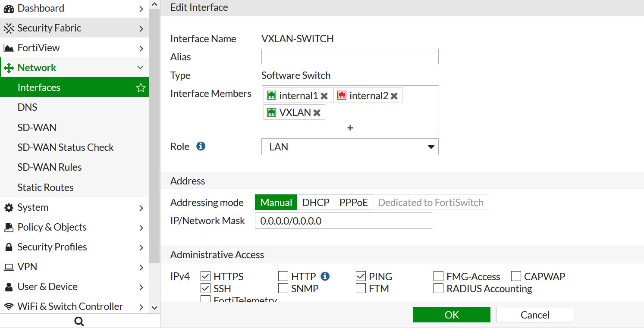This screenshot has height=328, width=644.
Task: Toggle the PING checkbox
Action: [361, 276]
